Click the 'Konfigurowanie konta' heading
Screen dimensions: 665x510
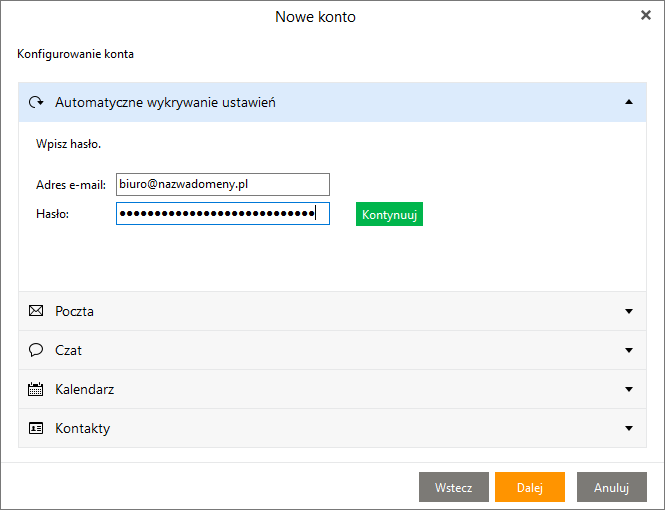point(75,54)
